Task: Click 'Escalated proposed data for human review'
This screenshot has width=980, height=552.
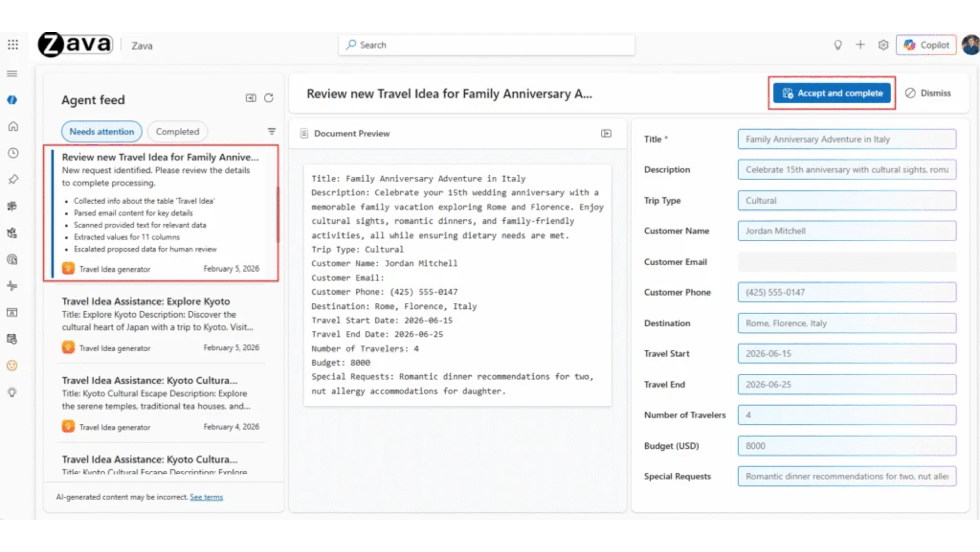Action: coord(145,249)
